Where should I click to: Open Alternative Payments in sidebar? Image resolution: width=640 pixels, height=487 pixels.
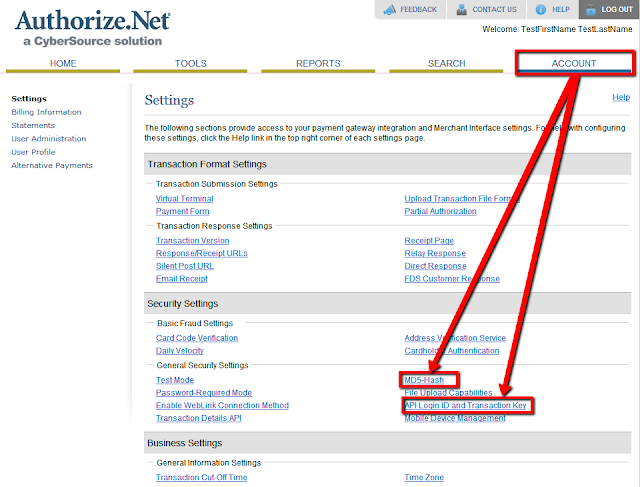tap(52, 165)
